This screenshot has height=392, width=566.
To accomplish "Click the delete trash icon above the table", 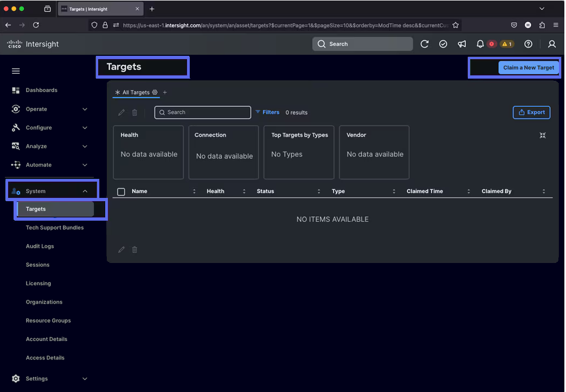I will 134,112.
